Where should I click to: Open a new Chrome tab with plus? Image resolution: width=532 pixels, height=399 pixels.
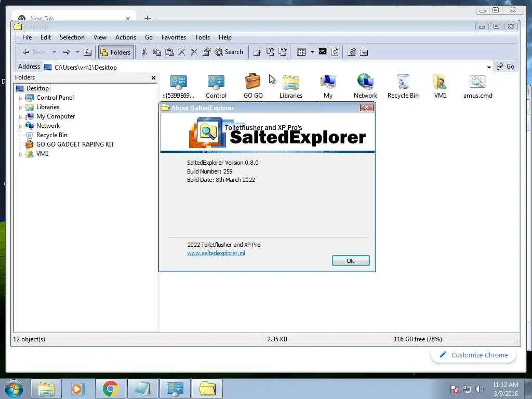pyautogui.click(x=147, y=18)
